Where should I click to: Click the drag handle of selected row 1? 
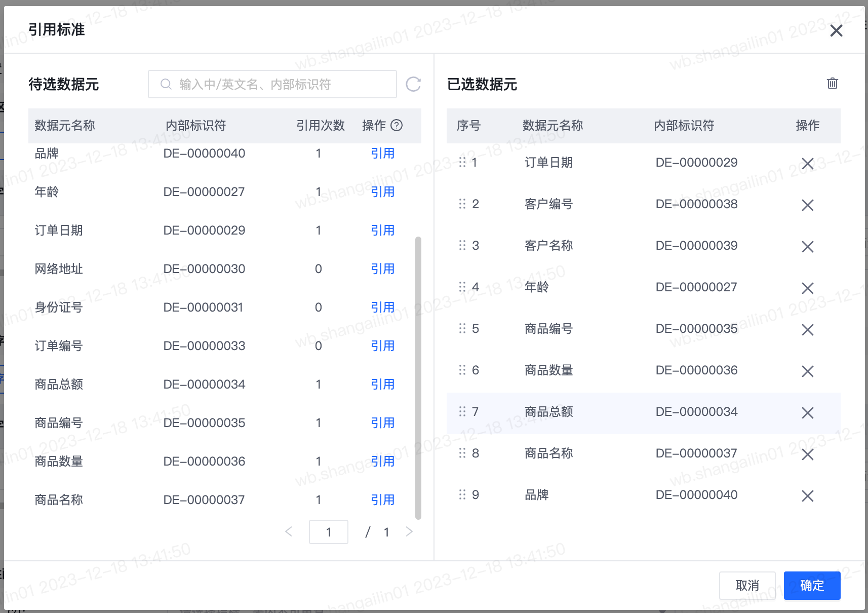pos(462,162)
